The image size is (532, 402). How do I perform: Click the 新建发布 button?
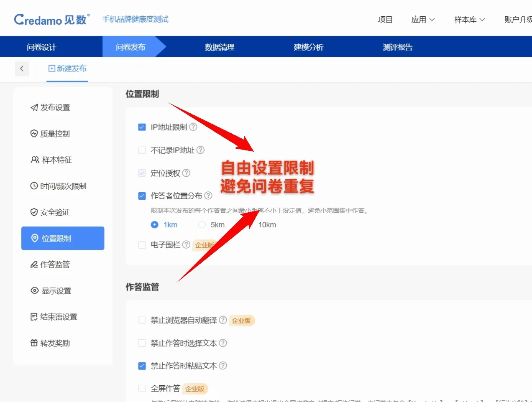point(67,69)
